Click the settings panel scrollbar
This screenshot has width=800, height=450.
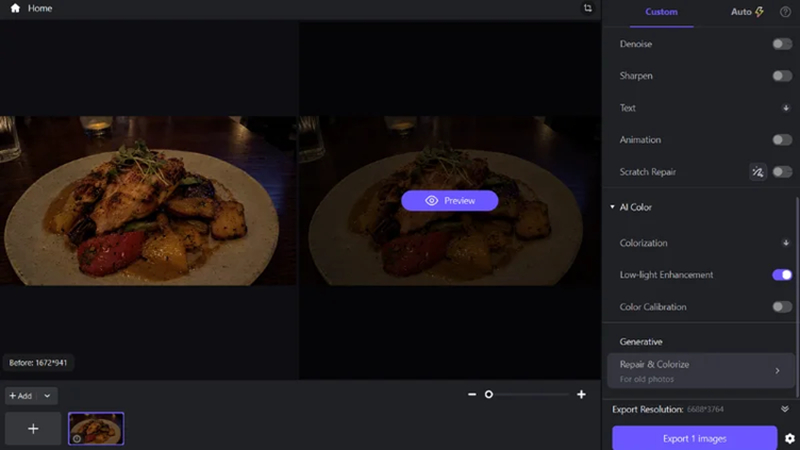pyautogui.click(x=797, y=296)
